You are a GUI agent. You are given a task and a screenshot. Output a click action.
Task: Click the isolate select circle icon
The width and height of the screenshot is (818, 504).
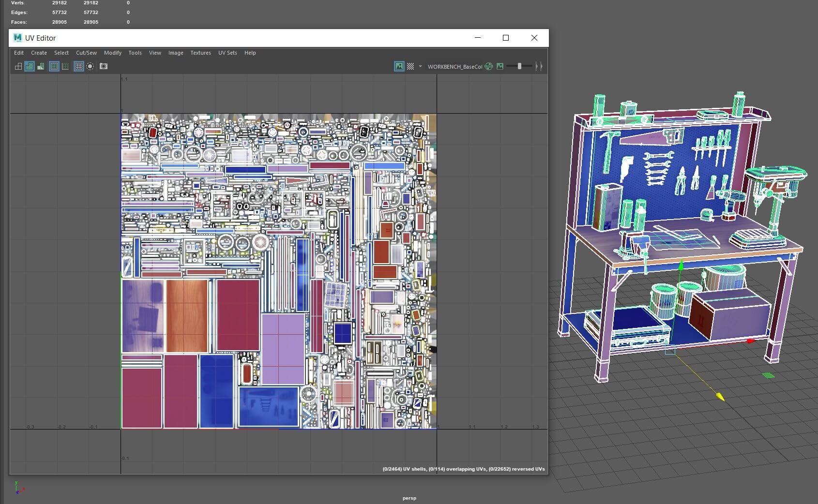tap(90, 66)
